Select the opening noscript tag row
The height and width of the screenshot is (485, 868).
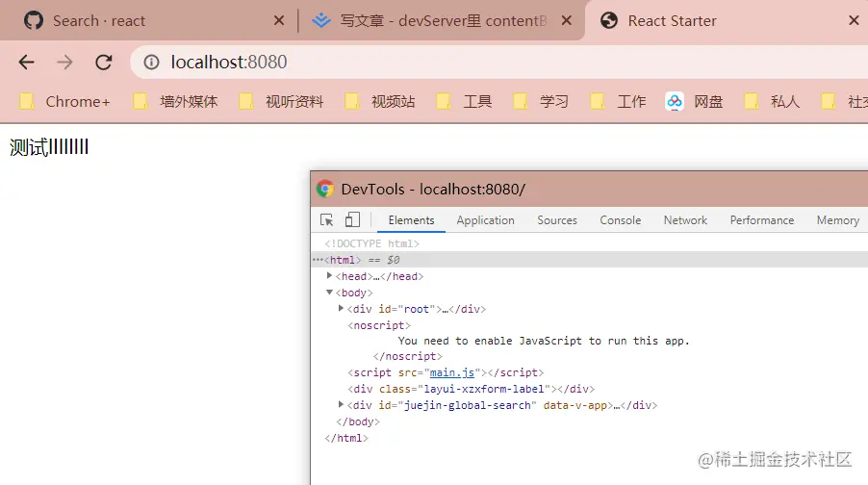[x=379, y=325]
